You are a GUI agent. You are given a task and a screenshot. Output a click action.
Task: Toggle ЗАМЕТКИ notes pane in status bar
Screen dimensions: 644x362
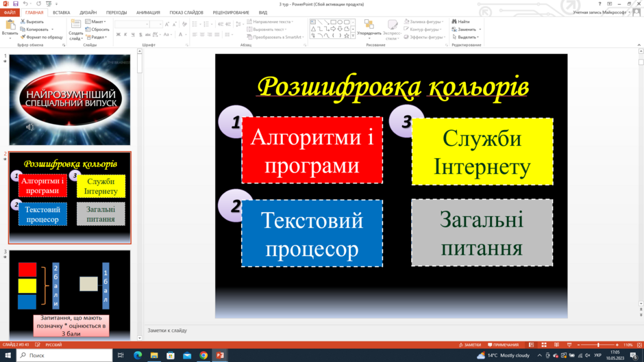pyautogui.click(x=470, y=345)
